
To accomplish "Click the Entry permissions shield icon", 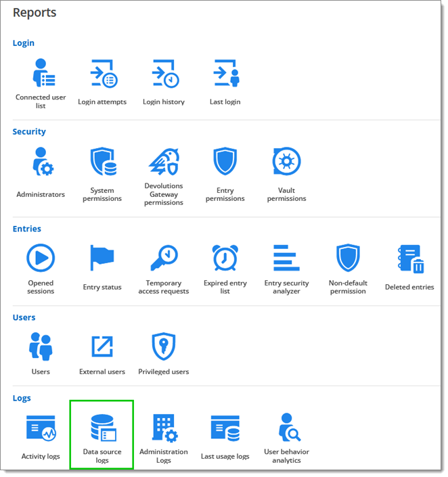I will 225,162.
